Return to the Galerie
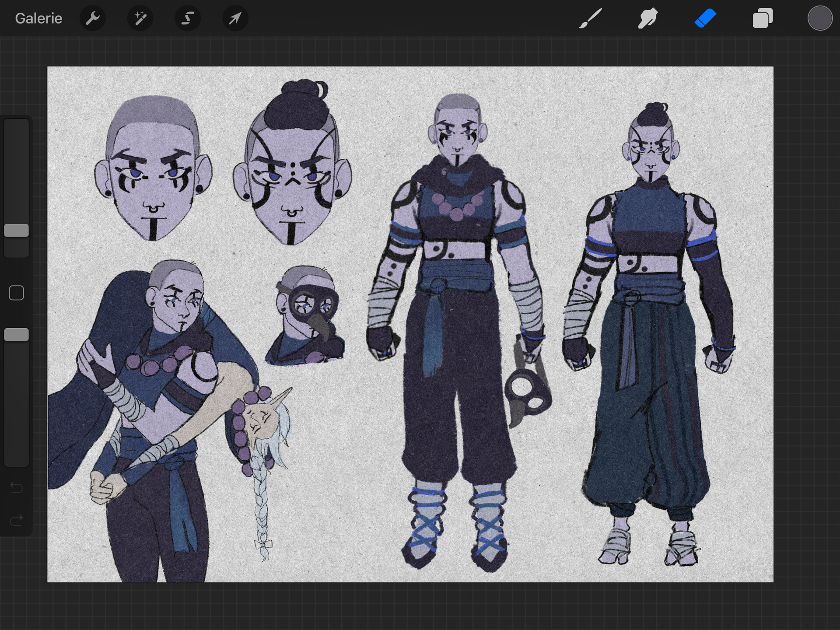 pos(38,18)
